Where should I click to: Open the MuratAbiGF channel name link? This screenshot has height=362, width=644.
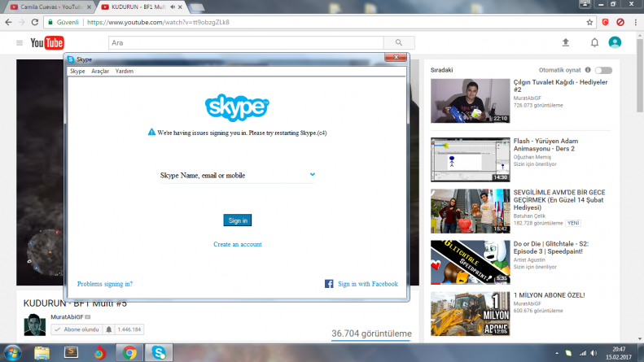tap(67, 317)
